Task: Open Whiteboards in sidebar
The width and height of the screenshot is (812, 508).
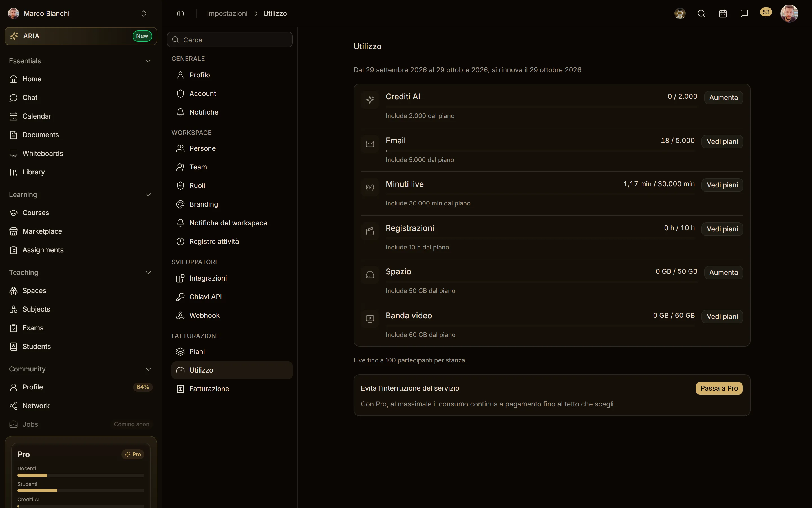Action: click(x=81, y=154)
